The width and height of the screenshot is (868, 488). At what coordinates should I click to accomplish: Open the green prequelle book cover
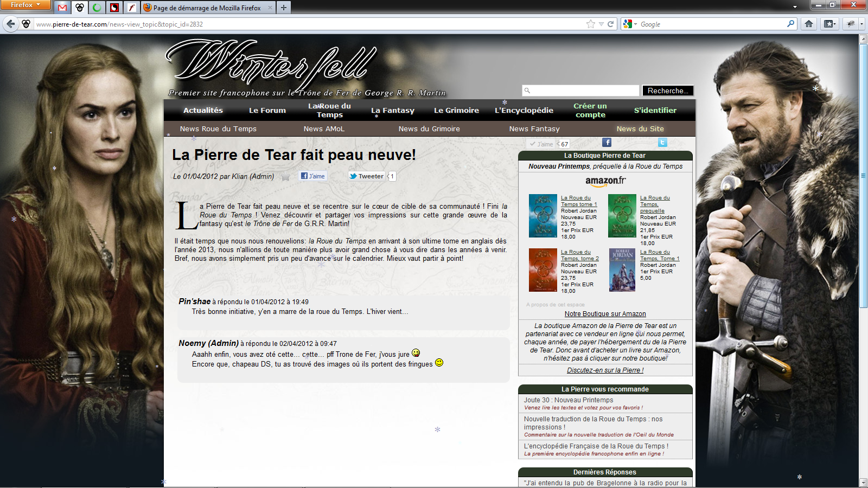[x=622, y=216]
